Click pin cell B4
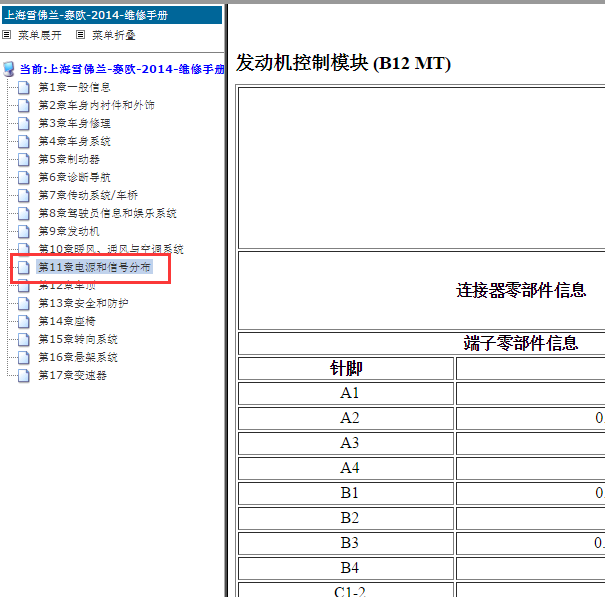Screen dimensions: 605x597 click(x=346, y=568)
